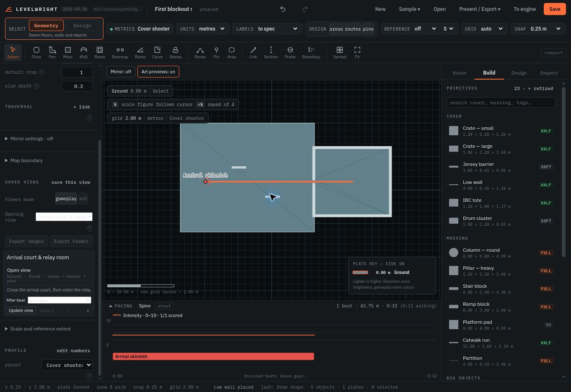Toggle design areas overlay
Screen dimensions: 571x392
336,29
